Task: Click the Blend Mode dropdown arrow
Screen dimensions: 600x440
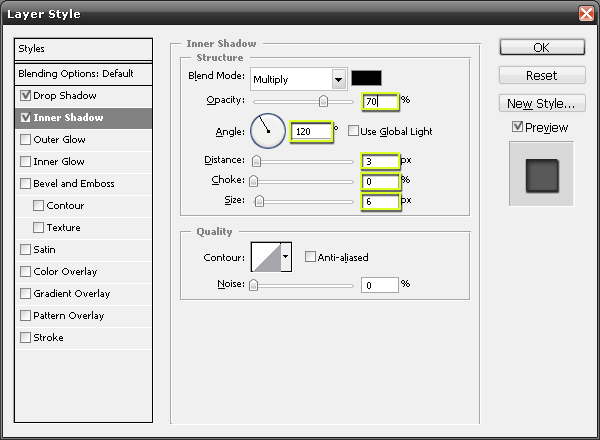Action: click(x=339, y=80)
